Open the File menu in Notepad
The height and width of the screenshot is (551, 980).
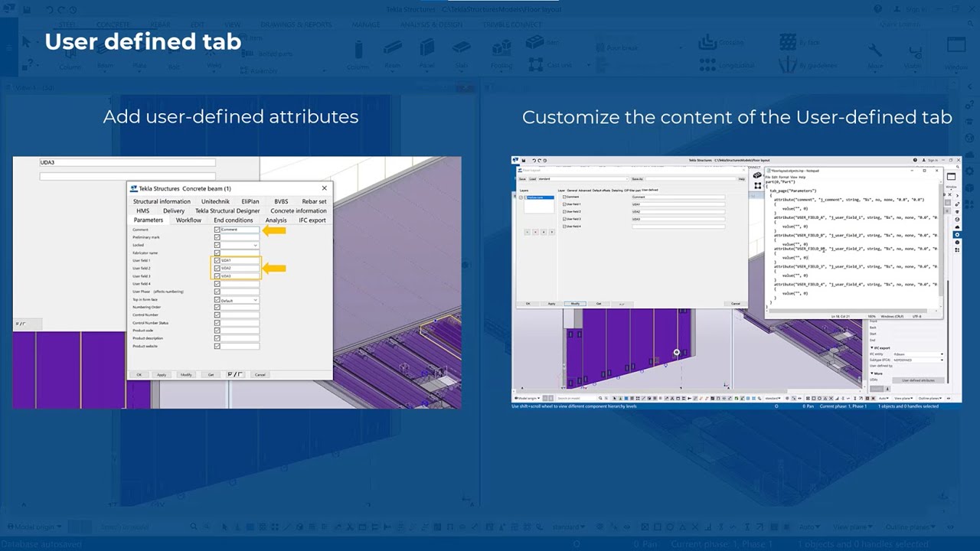(x=768, y=177)
